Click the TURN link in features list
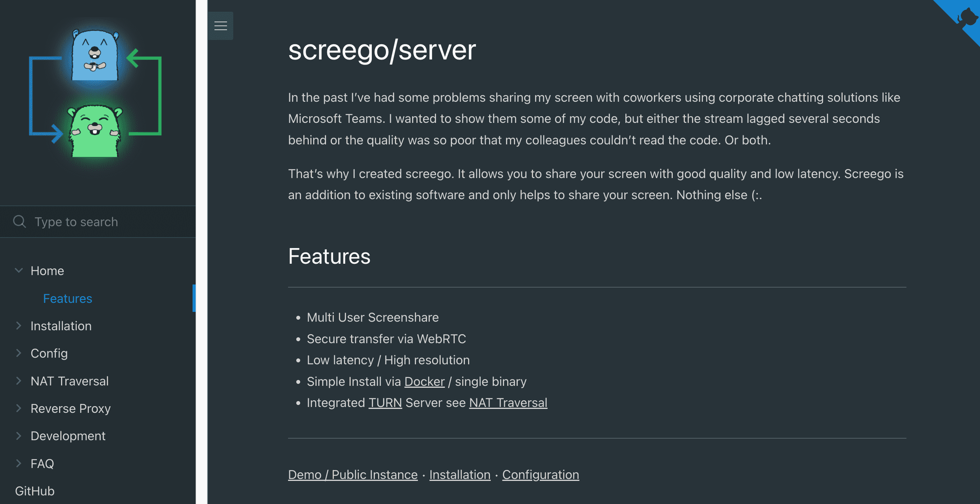Viewport: 980px width, 504px height. tap(384, 402)
